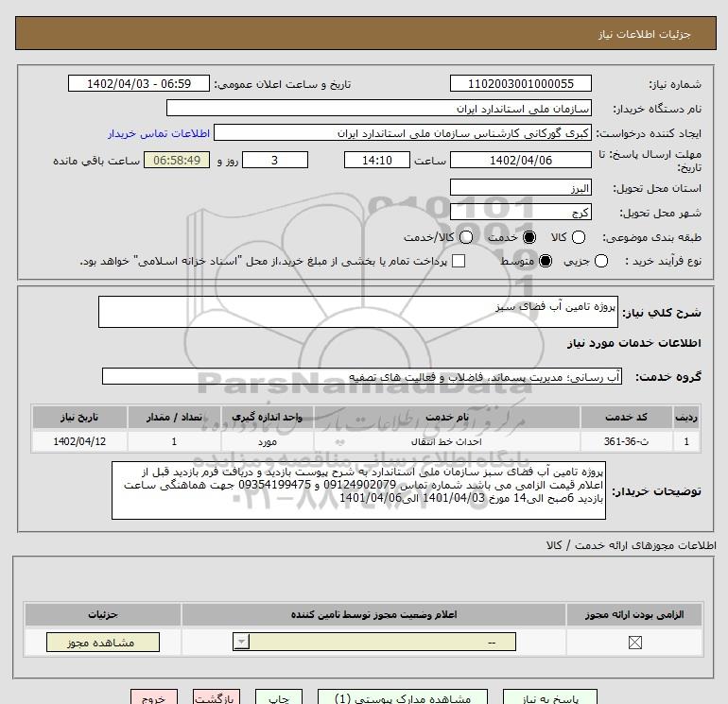Click the تعداد / مقدار column header

(174, 417)
